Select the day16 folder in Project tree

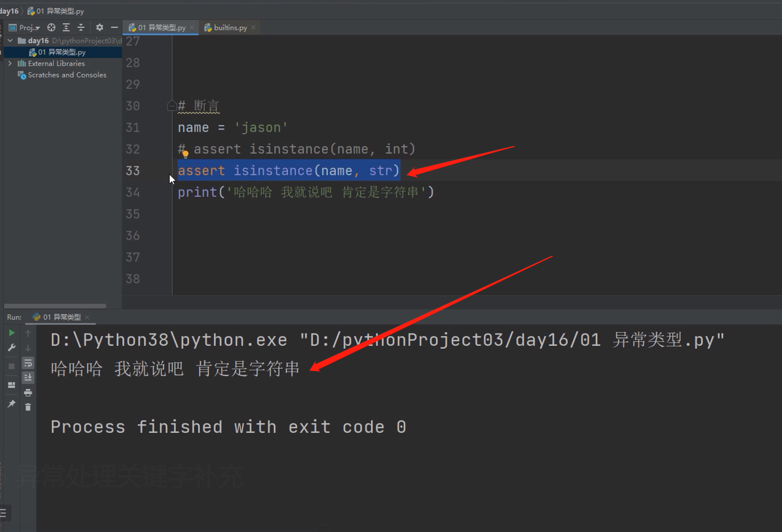[38, 41]
